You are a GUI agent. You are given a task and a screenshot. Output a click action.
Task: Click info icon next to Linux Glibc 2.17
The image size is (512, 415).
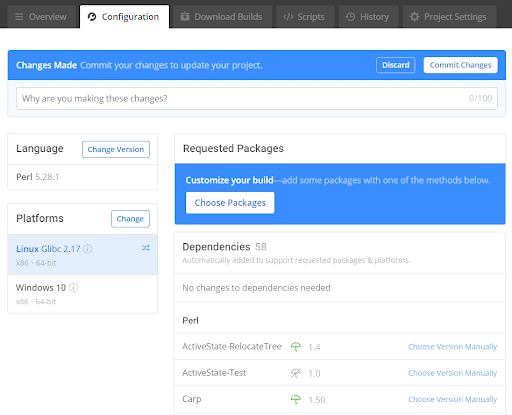pyautogui.click(x=88, y=249)
